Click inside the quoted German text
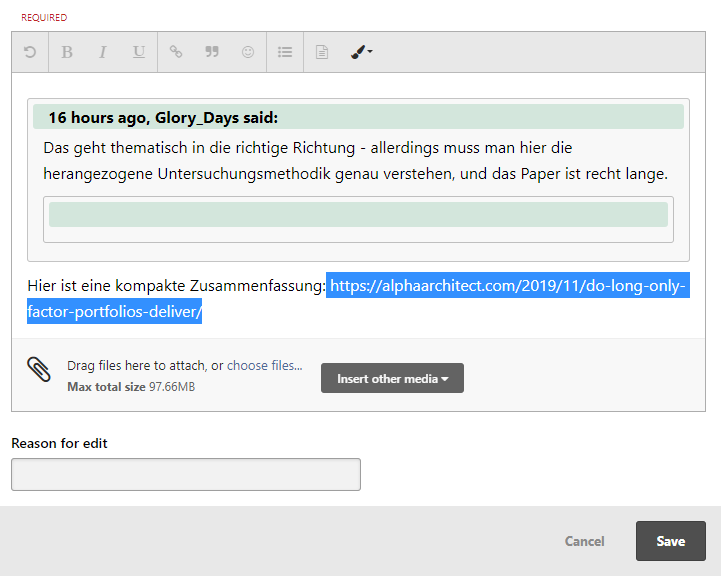Viewport: 721px width, 580px height. pyautogui.click(x=355, y=161)
